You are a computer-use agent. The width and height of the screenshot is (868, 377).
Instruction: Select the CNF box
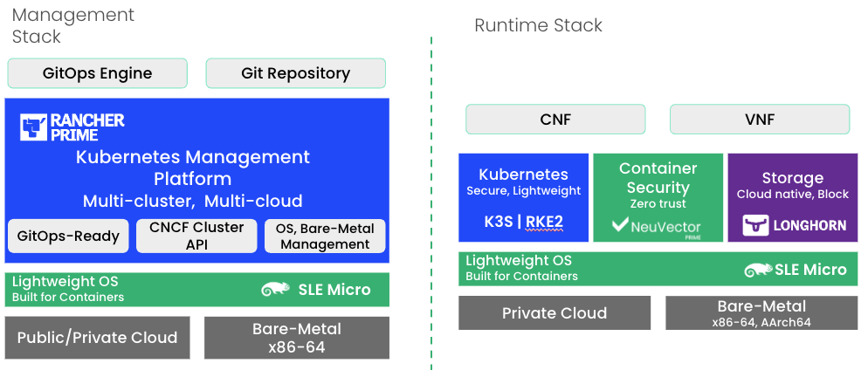tap(555, 120)
